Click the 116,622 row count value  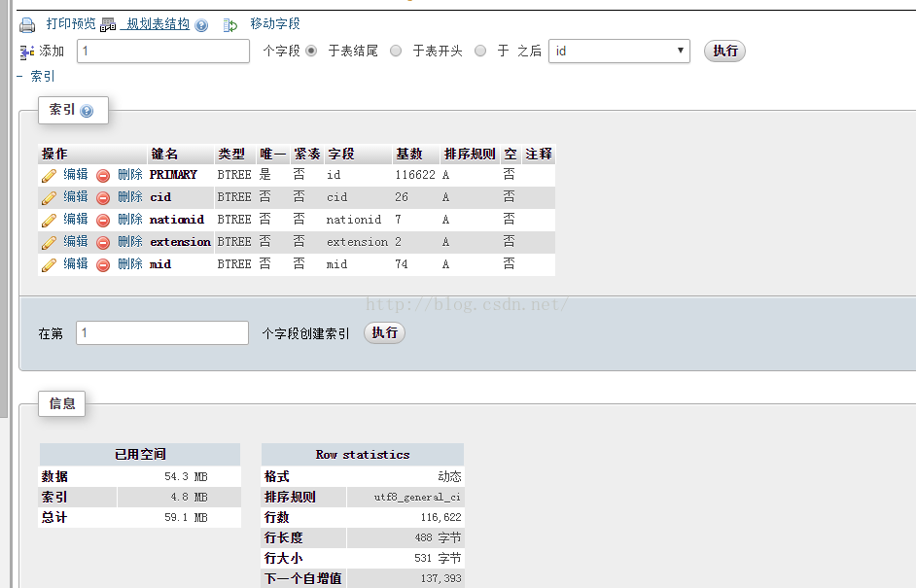441,517
